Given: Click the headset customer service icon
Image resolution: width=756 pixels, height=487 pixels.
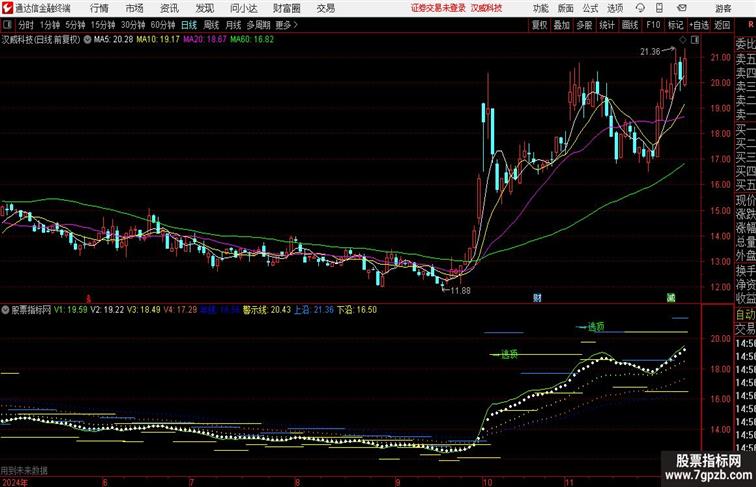Looking at the screenshot, I should pyautogui.click(x=640, y=8).
